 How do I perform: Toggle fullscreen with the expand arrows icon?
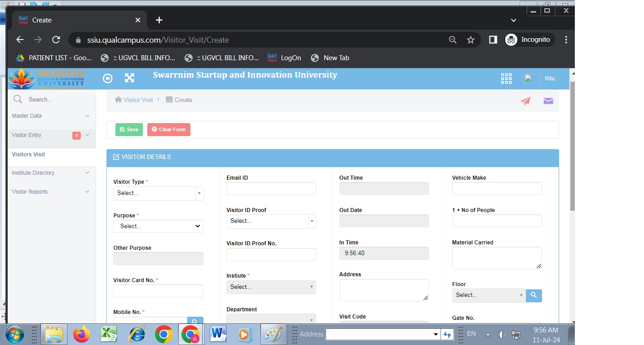tap(129, 78)
